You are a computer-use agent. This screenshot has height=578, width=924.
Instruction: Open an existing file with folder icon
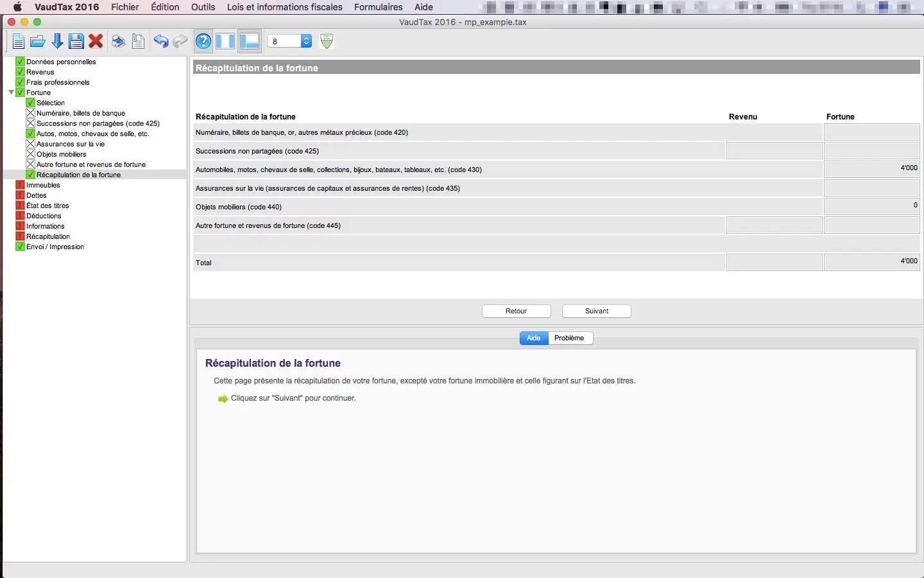point(38,42)
